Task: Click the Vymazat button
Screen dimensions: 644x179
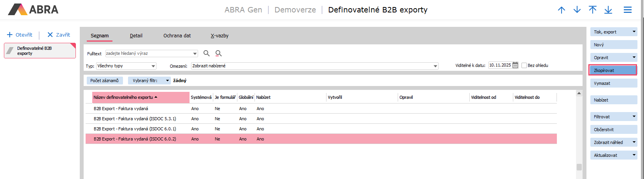Action: [x=614, y=83]
